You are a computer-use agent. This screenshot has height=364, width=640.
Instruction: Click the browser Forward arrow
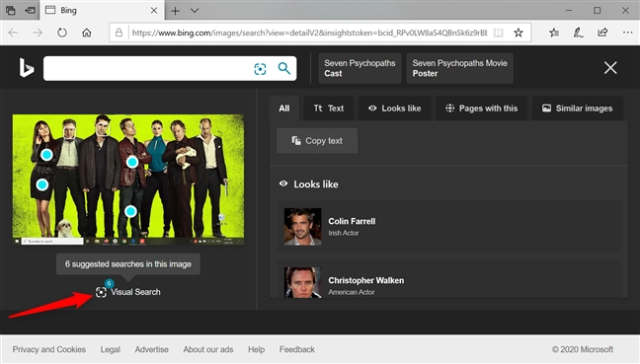click(x=38, y=33)
